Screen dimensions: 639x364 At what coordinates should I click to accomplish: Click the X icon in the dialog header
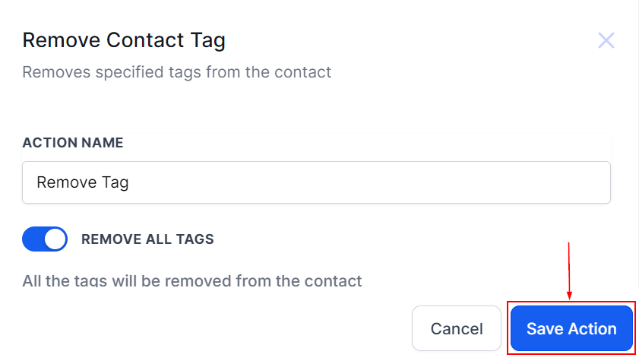[x=606, y=40]
